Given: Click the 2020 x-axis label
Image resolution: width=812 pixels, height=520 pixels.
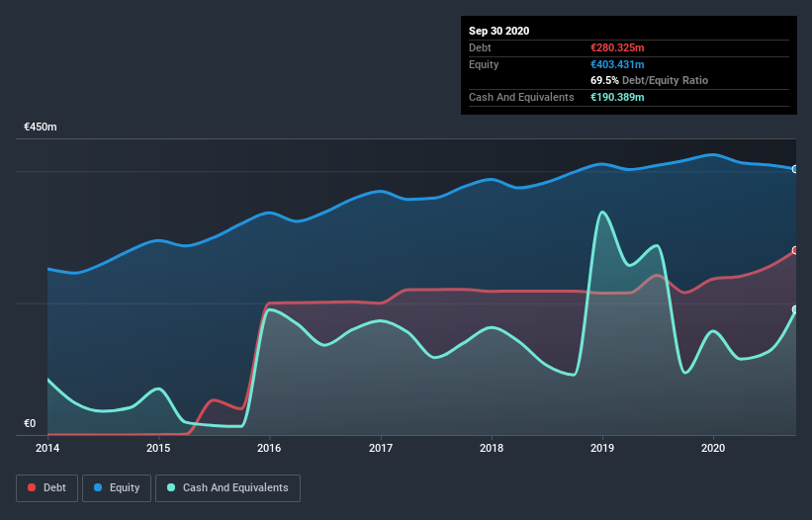Looking at the screenshot, I should click(713, 448).
